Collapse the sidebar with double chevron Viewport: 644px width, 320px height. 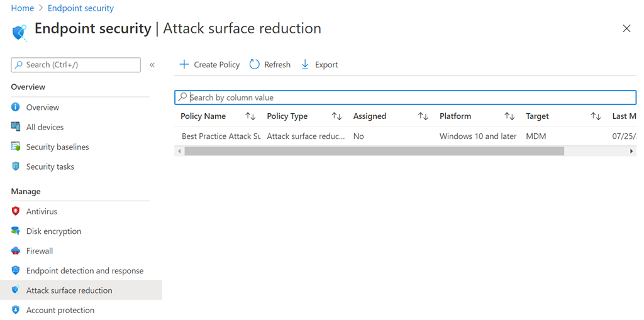coord(152,65)
